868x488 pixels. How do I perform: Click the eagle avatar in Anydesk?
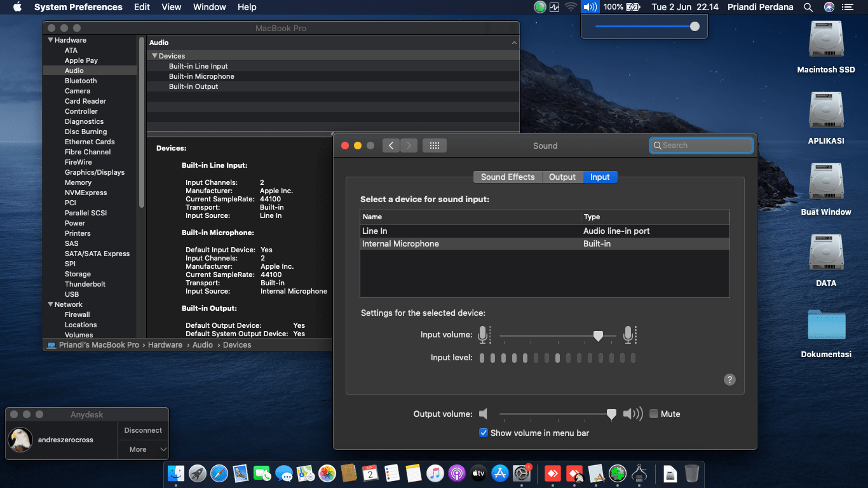click(20, 440)
